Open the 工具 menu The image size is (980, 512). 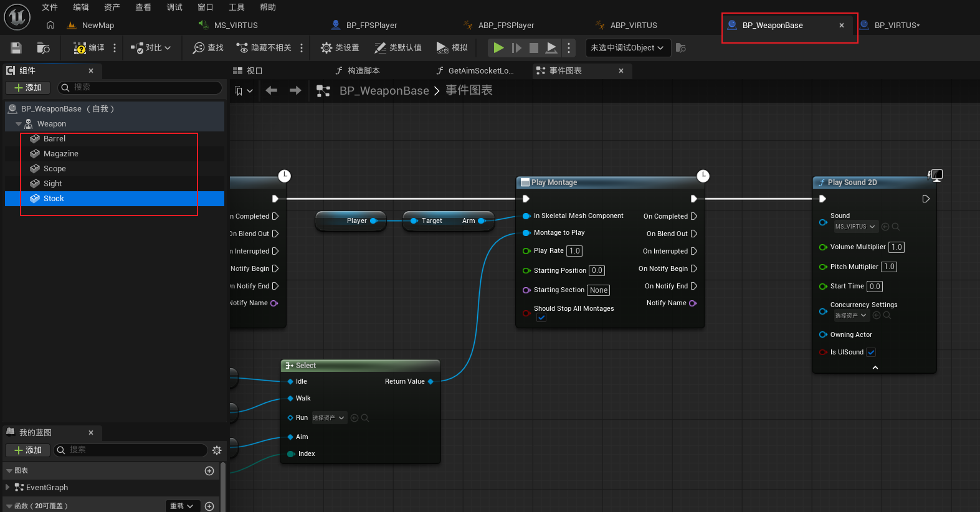(237, 7)
